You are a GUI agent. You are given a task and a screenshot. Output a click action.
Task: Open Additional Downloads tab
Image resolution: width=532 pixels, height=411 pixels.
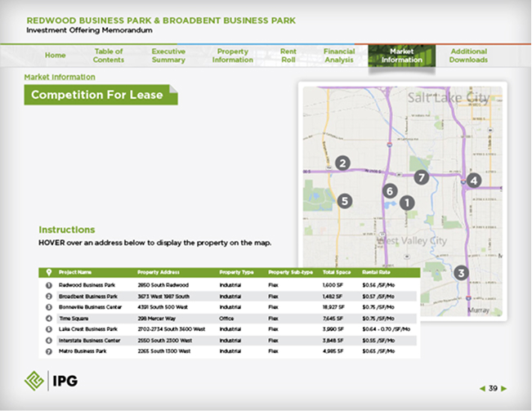(468, 56)
